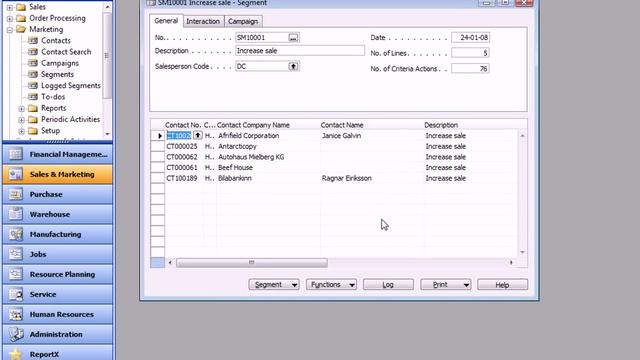The height and width of the screenshot is (360, 640).
Task: Click the Sales & Marketing menu icon
Action: tap(16, 174)
